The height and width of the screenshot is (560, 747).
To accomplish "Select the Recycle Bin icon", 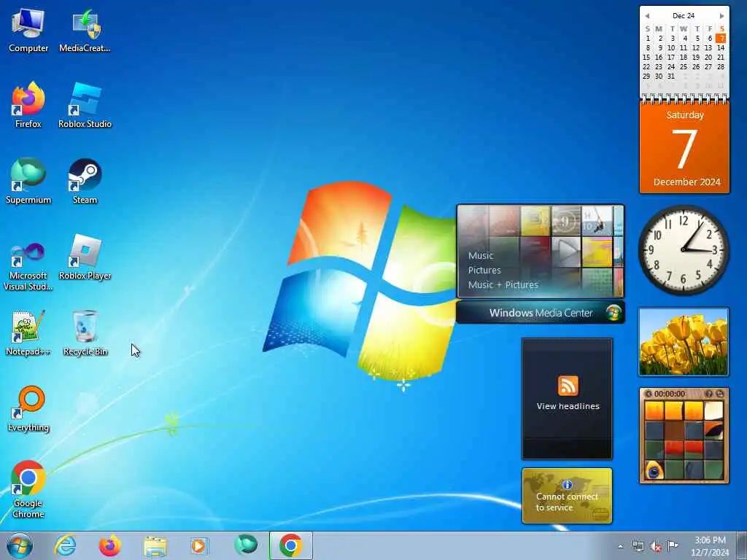I will pyautogui.click(x=85, y=333).
